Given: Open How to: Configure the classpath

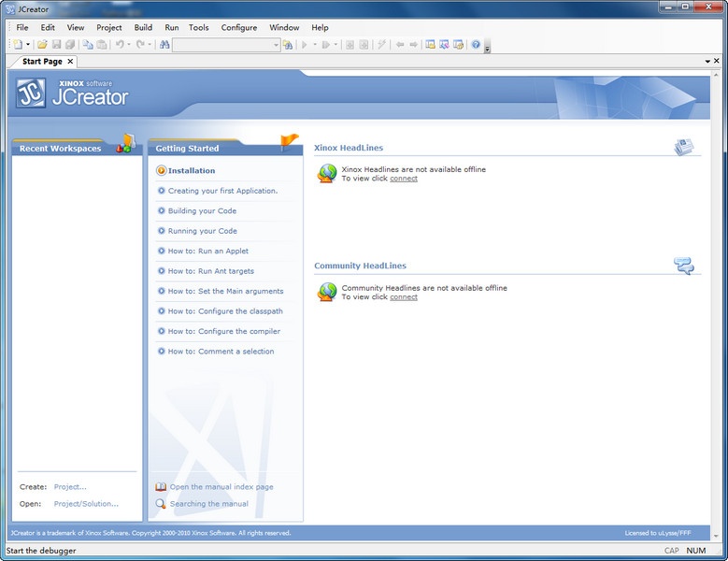Looking at the screenshot, I should [x=225, y=310].
